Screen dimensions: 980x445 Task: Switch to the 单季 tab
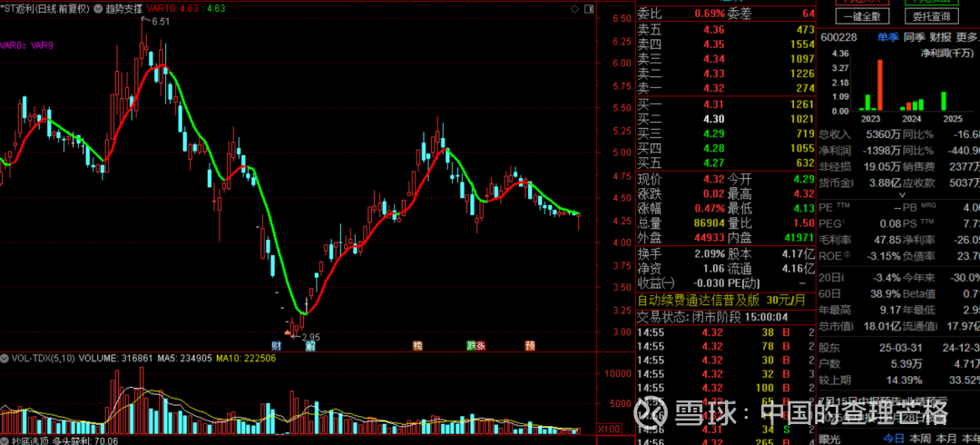[887, 37]
